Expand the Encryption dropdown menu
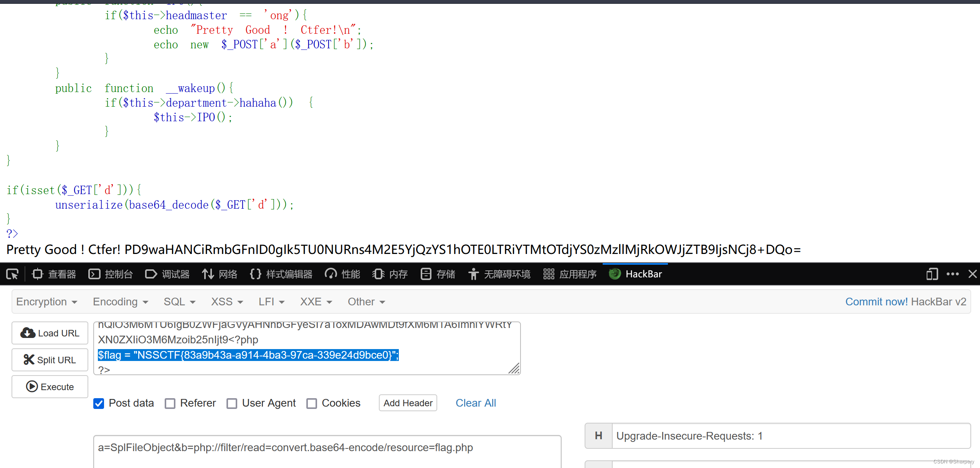The width and height of the screenshot is (980, 468). (x=46, y=302)
